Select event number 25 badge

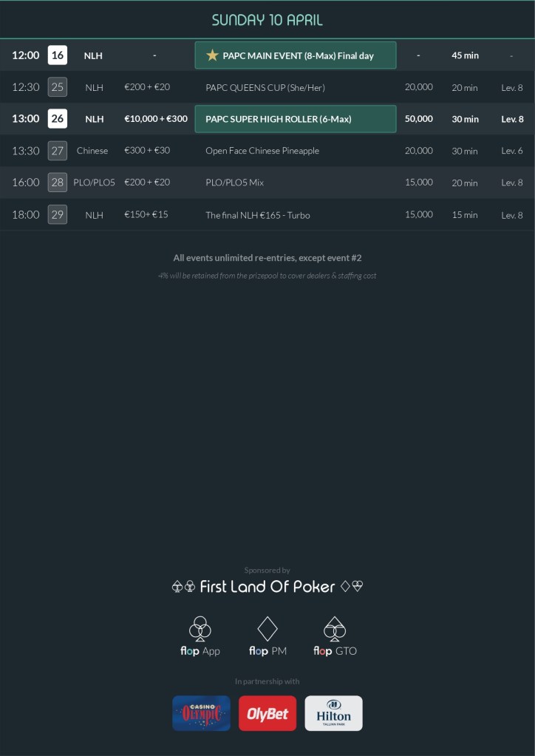click(x=58, y=87)
